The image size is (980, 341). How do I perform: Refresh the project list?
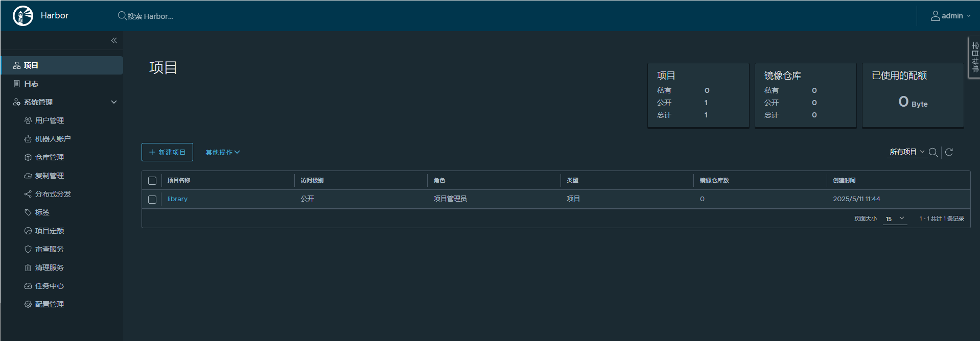[949, 152]
